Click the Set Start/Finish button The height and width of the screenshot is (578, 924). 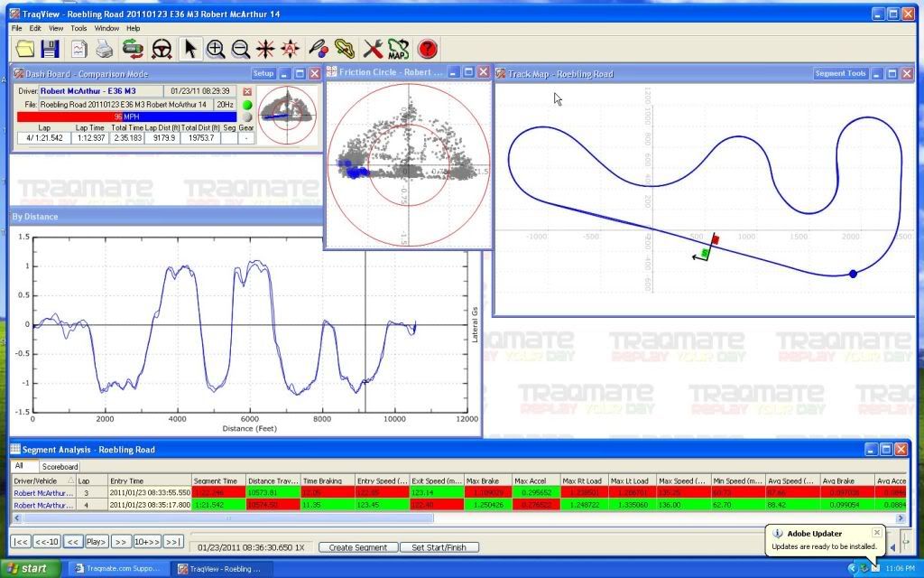[439, 547]
